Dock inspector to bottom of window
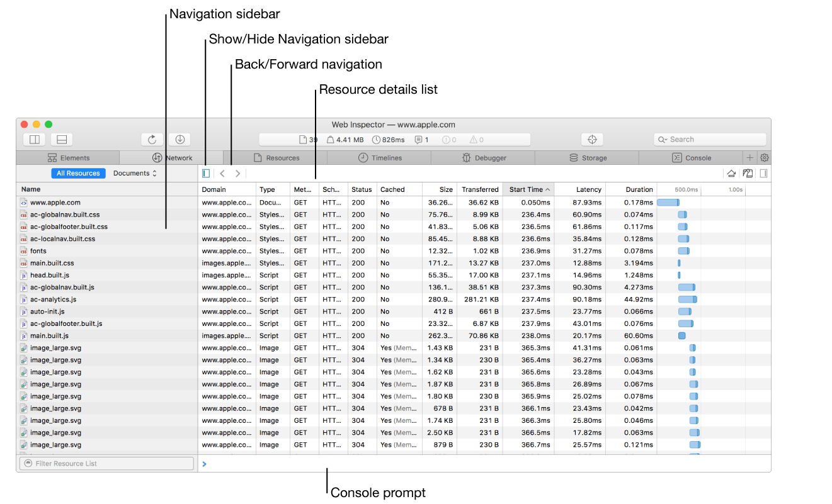This screenshot has height=504, width=832. [62, 140]
